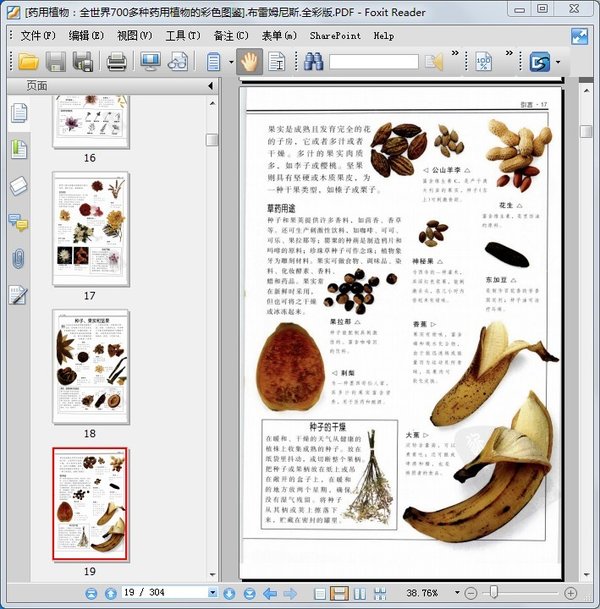Click the thumbnail panel scroll down arrow
Viewport: 600px width, 609px height.
212,575
